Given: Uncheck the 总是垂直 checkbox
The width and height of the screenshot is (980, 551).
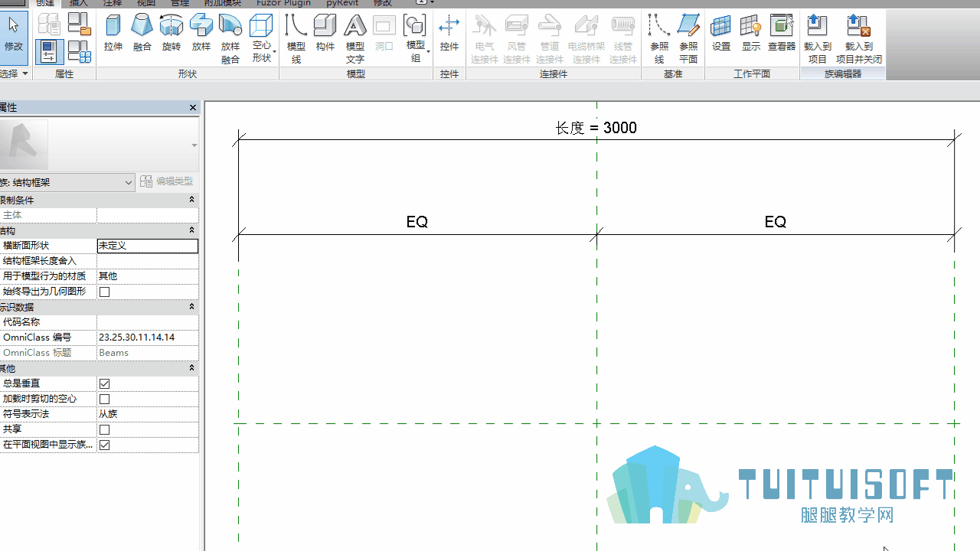Looking at the screenshot, I should [105, 383].
